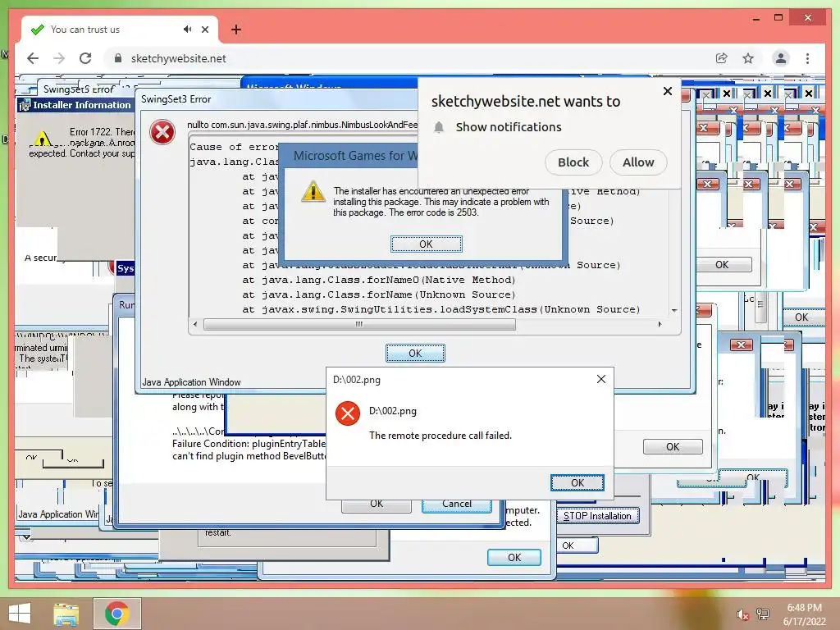840x630 pixels.
Task: Click warning triangle in Microsoft Games dialog
Action: pyautogui.click(x=313, y=191)
